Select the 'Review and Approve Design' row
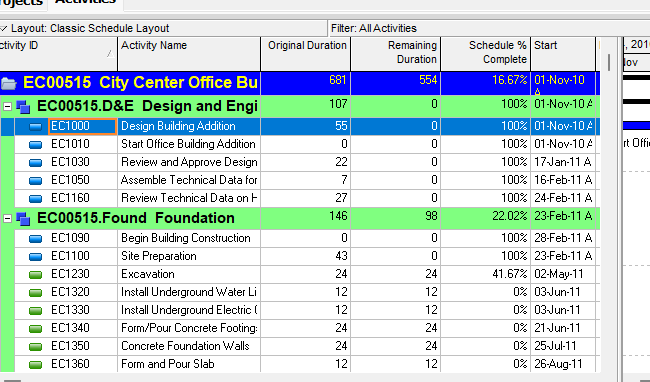The image size is (650, 382). [307, 162]
